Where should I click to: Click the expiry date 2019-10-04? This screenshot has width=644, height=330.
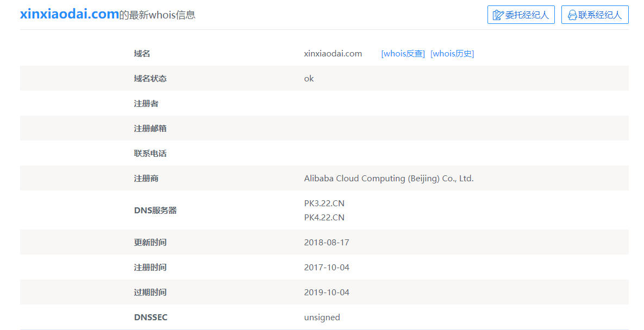point(326,293)
